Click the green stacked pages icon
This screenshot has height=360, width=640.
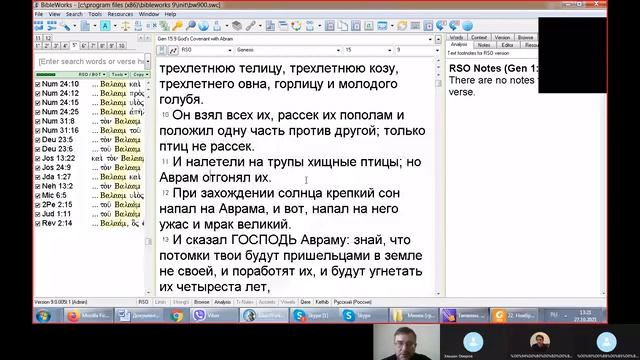click(x=164, y=26)
